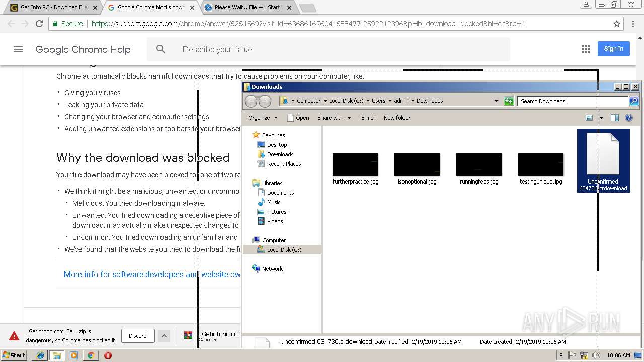Viewport: 644px width, 362px height.
Task: Click the Change your view icon
Action: [589, 118]
